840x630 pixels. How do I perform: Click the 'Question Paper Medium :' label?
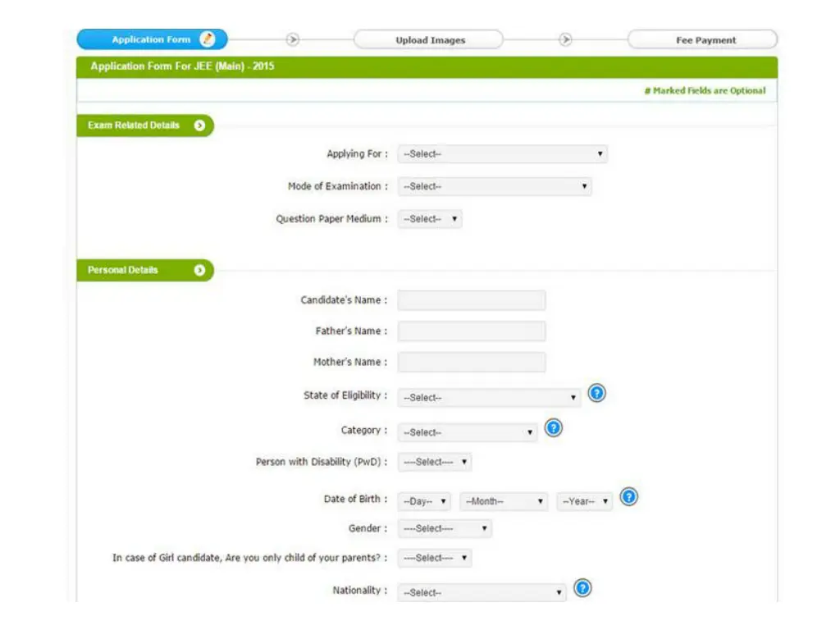[x=332, y=218]
